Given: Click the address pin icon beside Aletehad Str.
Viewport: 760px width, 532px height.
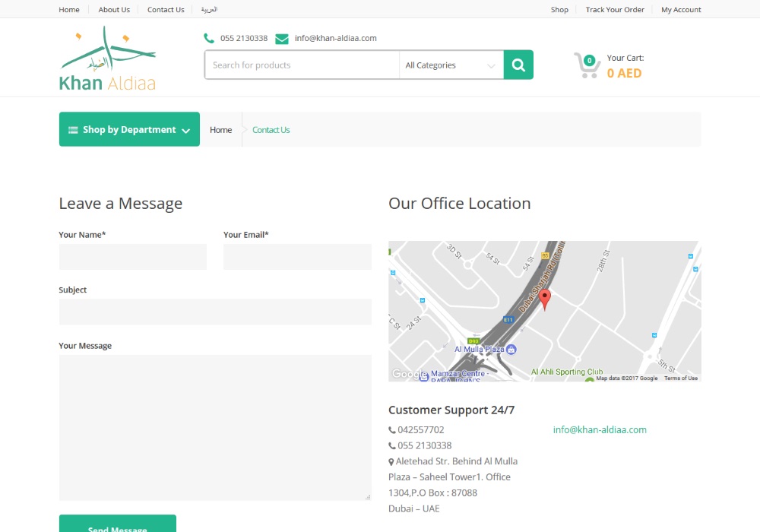Looking at the screenshot, I should click(x=391, y=462).
